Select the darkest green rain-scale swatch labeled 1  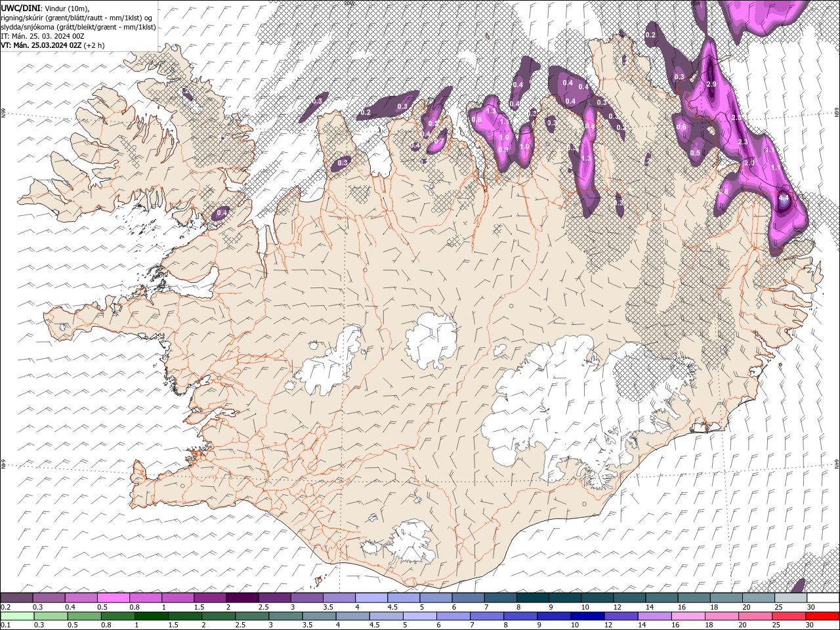pos(151,616)
